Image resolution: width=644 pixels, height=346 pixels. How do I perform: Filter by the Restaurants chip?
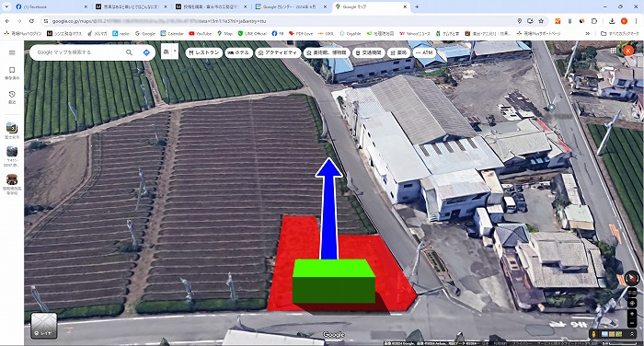[203, 52]
